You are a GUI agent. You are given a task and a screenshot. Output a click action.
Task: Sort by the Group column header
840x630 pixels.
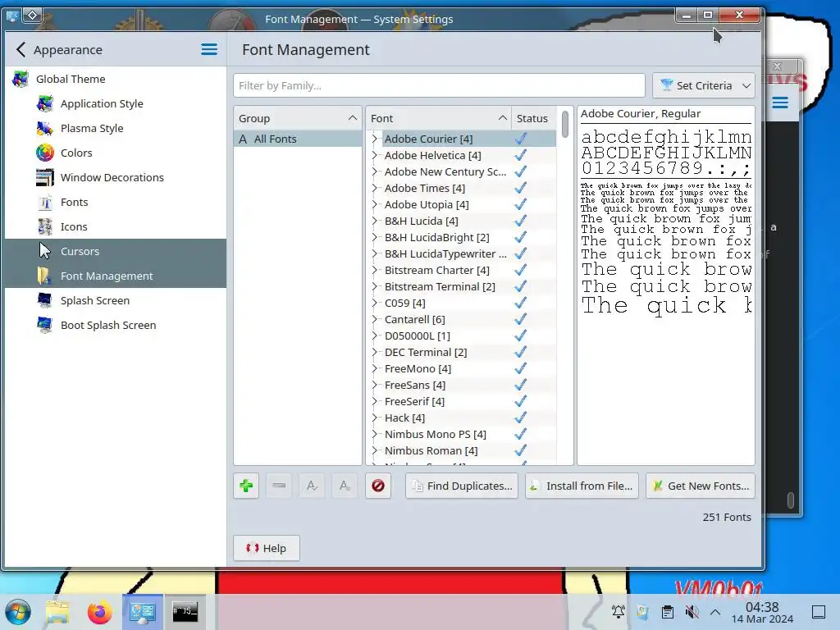[x=298, y=118]
